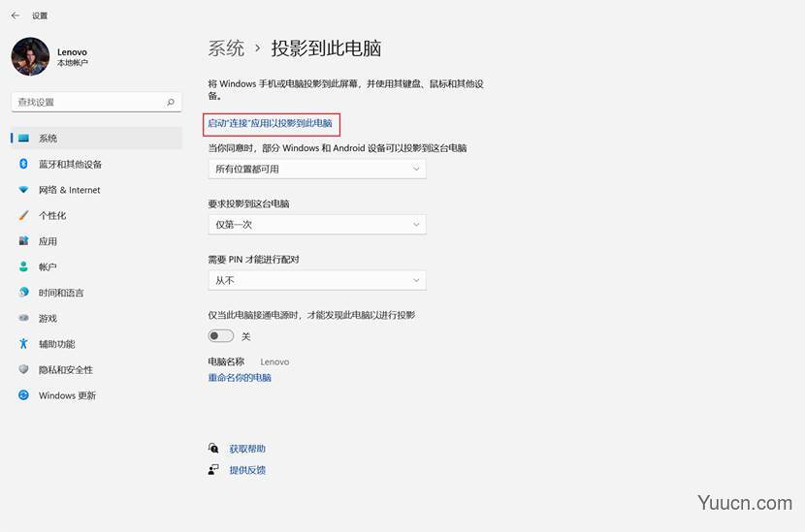805x532 pixels.
Task: Go to Windows 更新 sidebar entry
Action: [96, 395]
